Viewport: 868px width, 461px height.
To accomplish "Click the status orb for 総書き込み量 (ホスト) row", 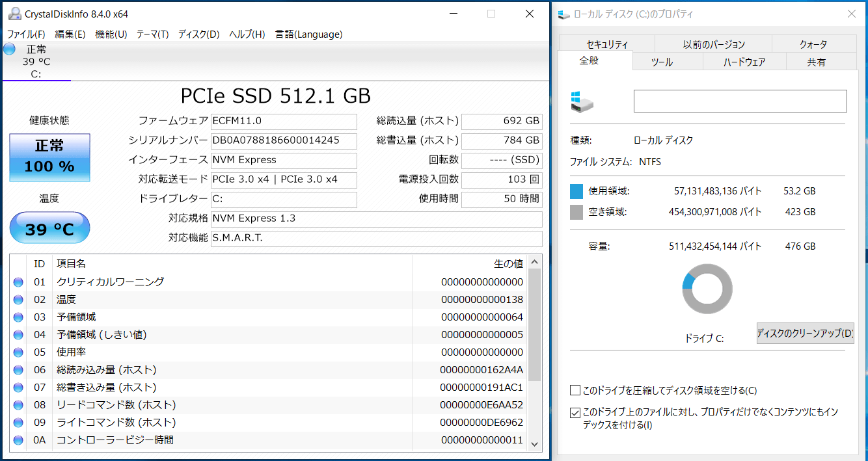I will click(18, 388).
